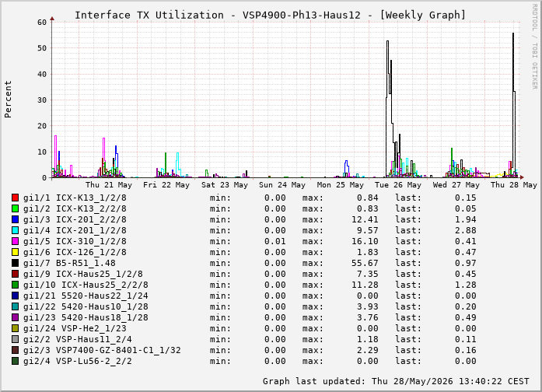
Task: Click the Fri 22 May x-axis label
Action: [x=166, y=185]
